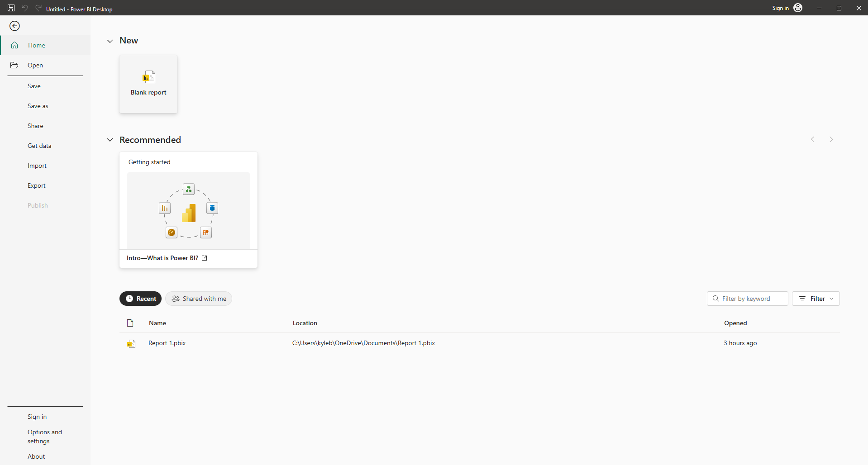This screenshot has height=465, width=868.
Task: Click the Blank report file icon
Action: tap(148, 77)
